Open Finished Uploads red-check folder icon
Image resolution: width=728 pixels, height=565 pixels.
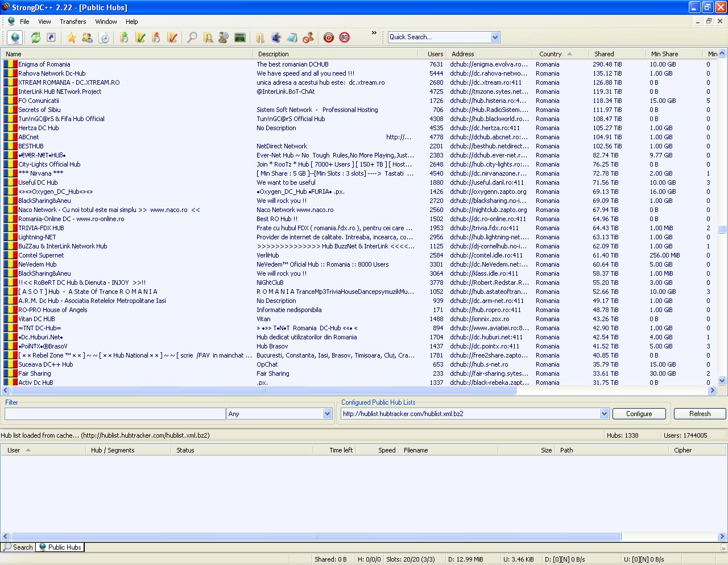[x=172, y=38]
